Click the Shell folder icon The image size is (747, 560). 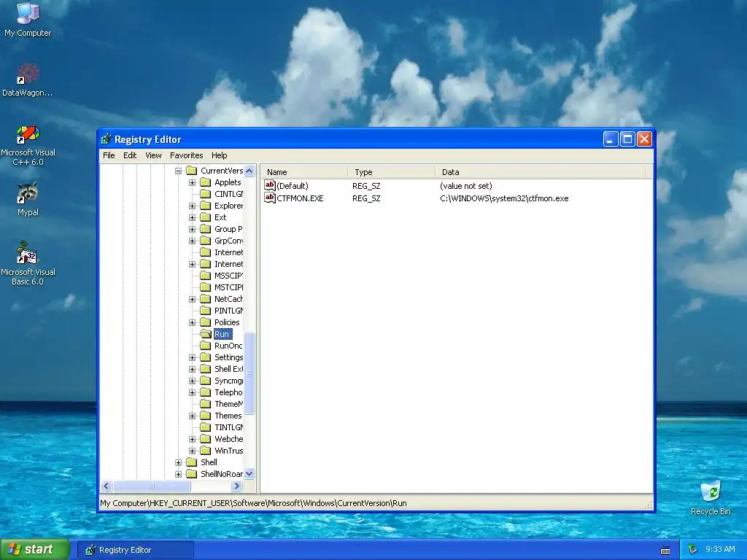[x=192, y=462]
